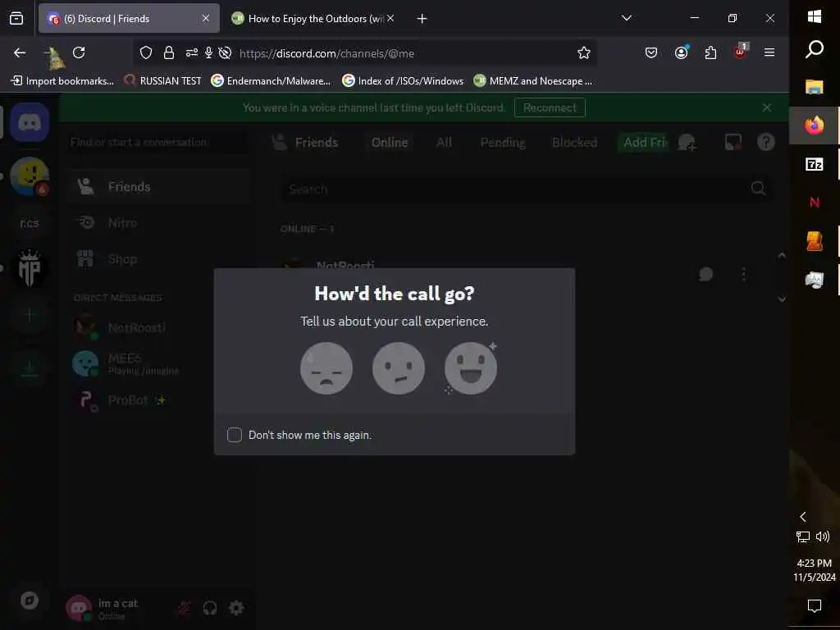The height and width of the screenshot is (630, 840).
Task: Open the Discord help icon
Action: (x=766, y=142)
